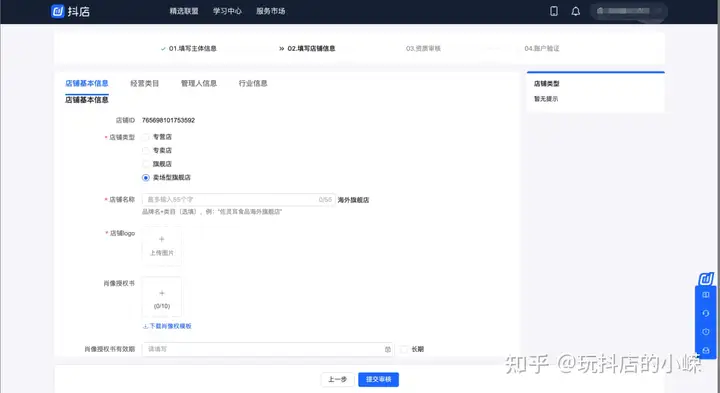Image resolution: width=720 pixels, height=393 pixels.
Task: Click the clock history icon in side panel
Action: [706, 331]
